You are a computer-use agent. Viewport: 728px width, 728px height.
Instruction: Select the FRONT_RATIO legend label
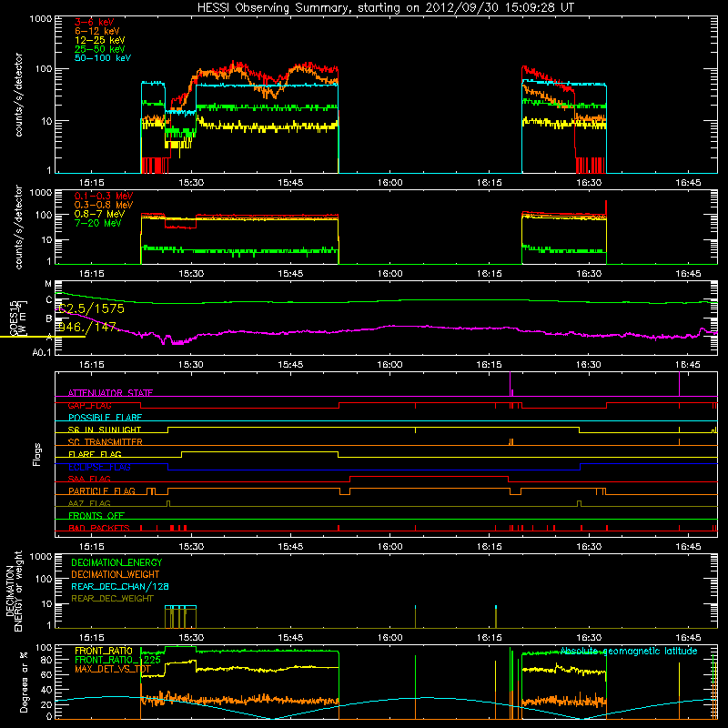[104, 651]
